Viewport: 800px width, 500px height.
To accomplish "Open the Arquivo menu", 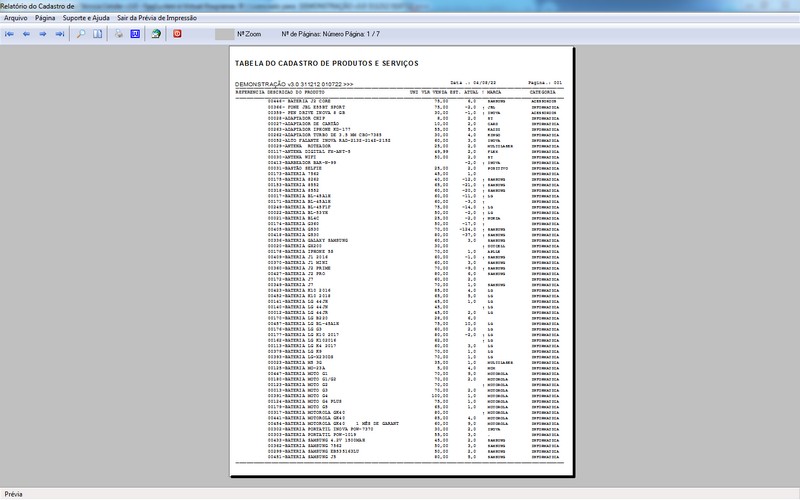I will 16,18.
